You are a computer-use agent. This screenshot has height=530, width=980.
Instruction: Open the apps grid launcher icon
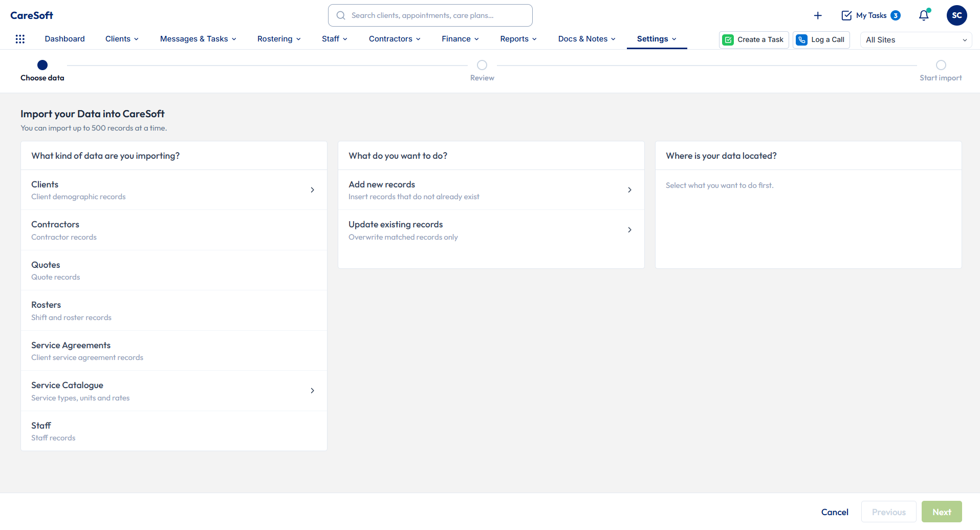pos(20,39)
